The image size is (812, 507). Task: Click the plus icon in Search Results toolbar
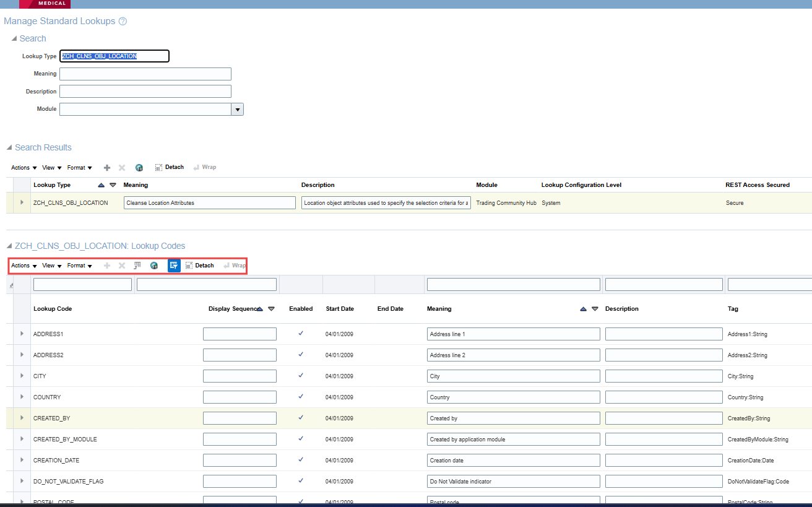(x=107, y=167)
